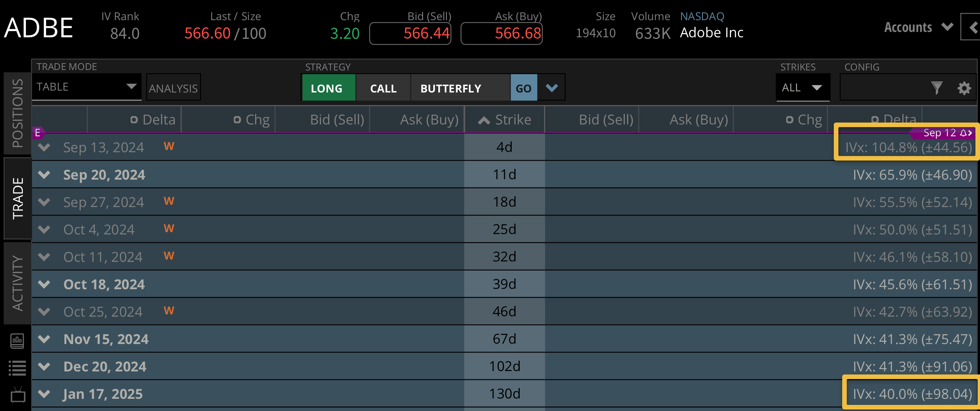The width and height of the screenshot is (980, 411).
Task: Click the earnings E marker icon
Action: click(38, 133)
